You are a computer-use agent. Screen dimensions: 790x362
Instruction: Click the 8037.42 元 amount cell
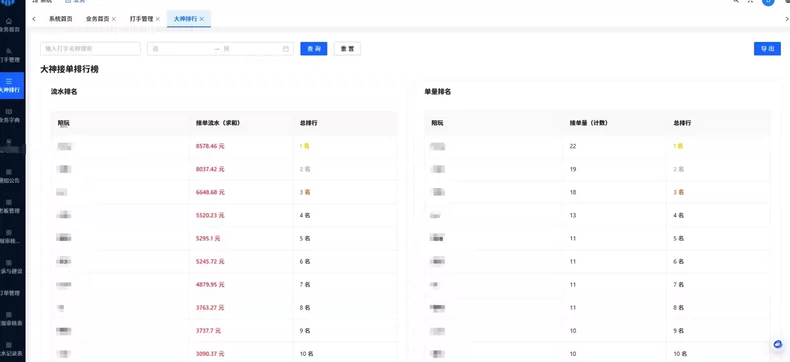coord(210,169)
